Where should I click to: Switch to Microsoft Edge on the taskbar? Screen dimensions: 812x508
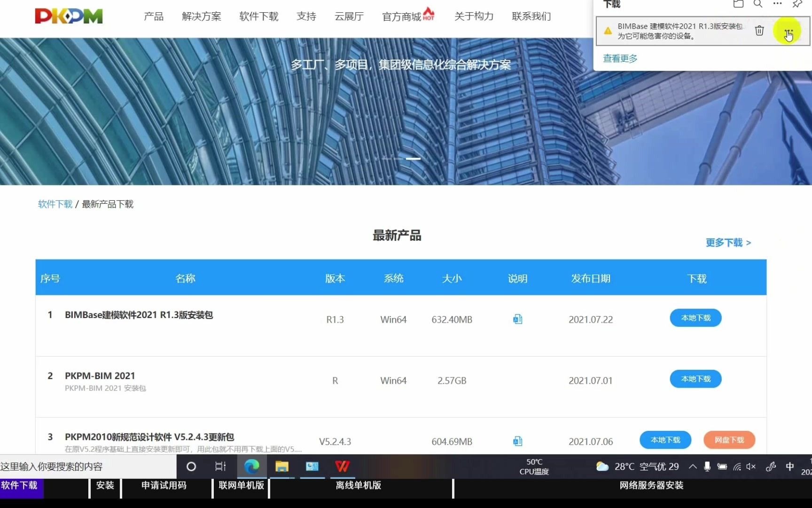pyautogui.click(x=251, y=467)
